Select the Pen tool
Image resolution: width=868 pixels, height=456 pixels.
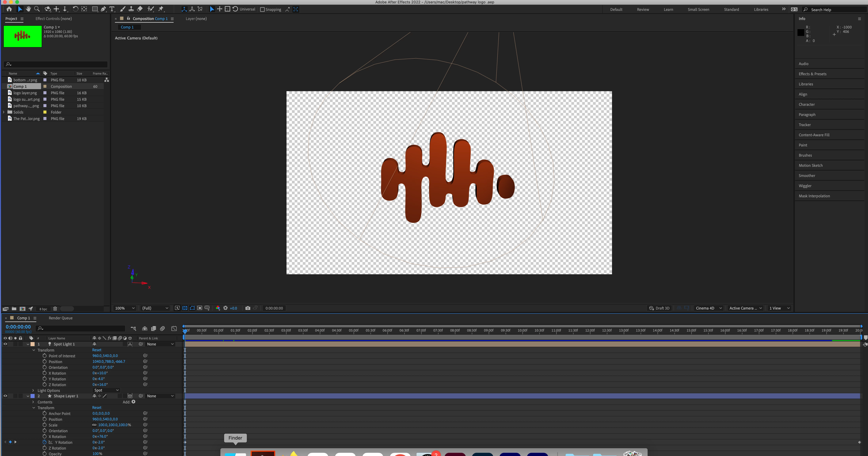click(103, 9)
